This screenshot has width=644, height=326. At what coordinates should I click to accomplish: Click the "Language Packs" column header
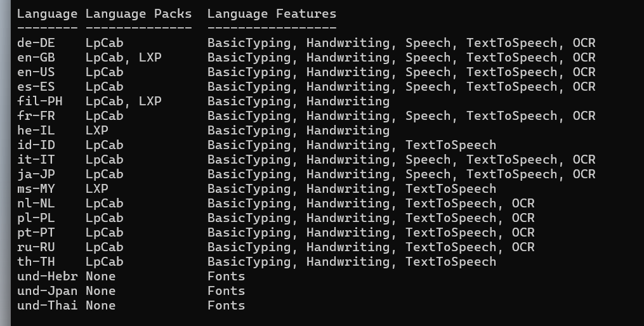pos(138,13)
